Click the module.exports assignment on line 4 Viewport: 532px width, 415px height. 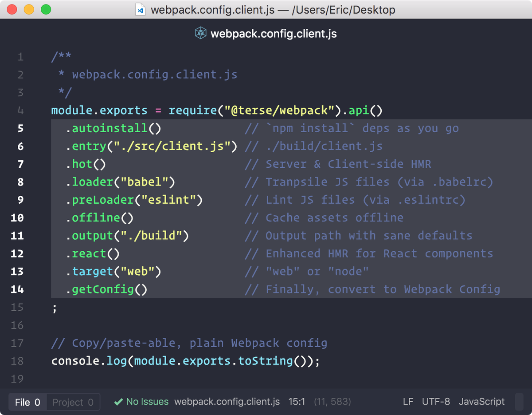(99, 111)
